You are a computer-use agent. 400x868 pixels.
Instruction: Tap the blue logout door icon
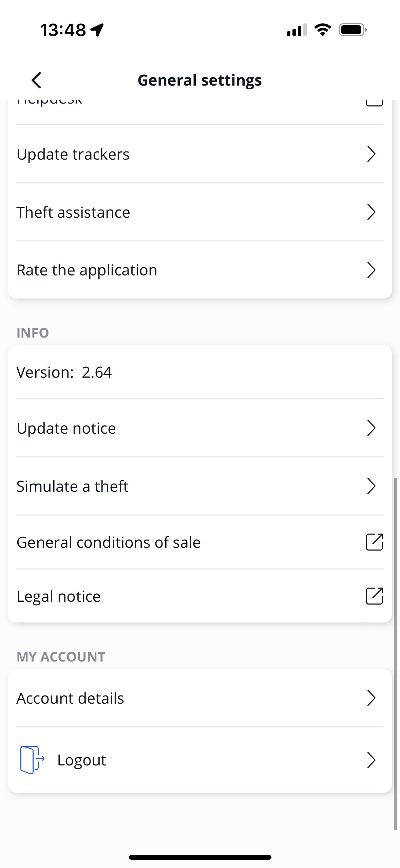tap(32, 760)
